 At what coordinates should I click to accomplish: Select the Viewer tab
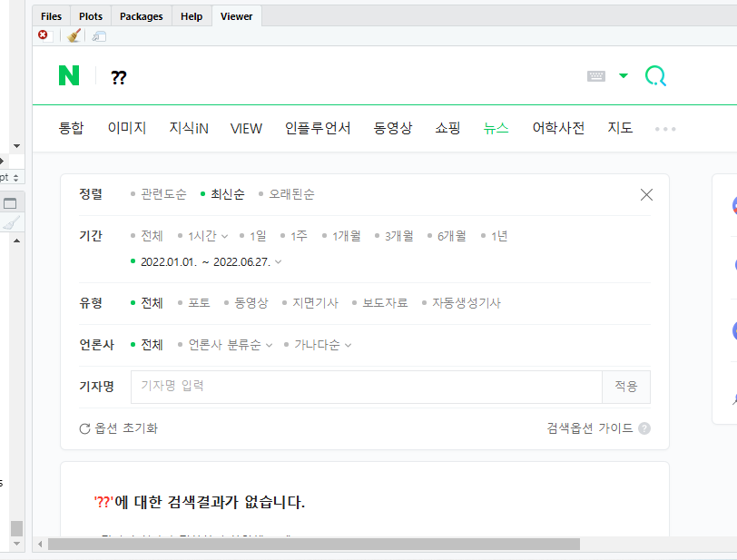(x=236, y=16)
